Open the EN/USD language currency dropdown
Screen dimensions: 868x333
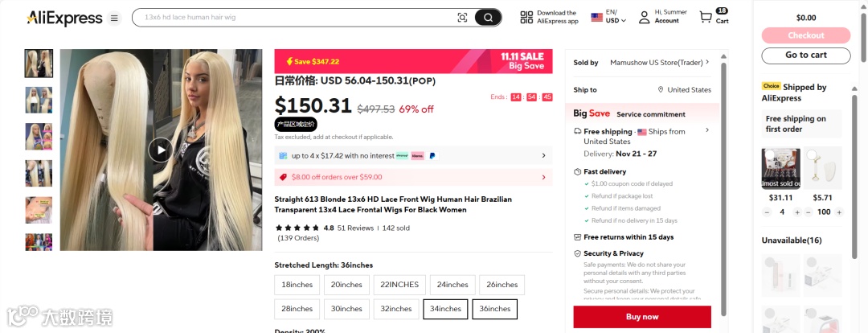(608, 17)
